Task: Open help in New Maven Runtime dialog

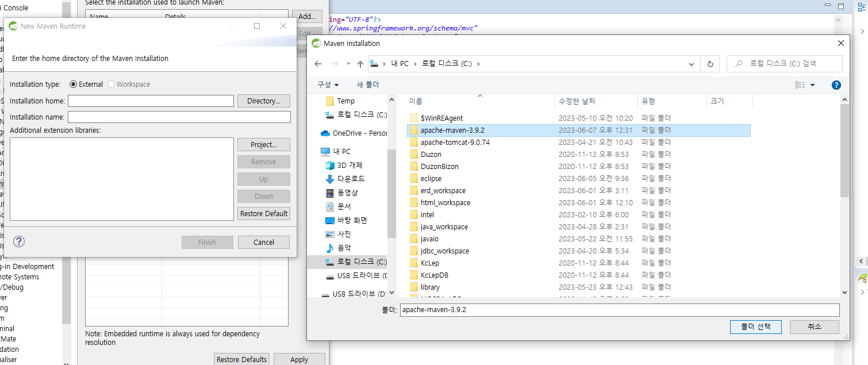Action: tap(19, 241)
